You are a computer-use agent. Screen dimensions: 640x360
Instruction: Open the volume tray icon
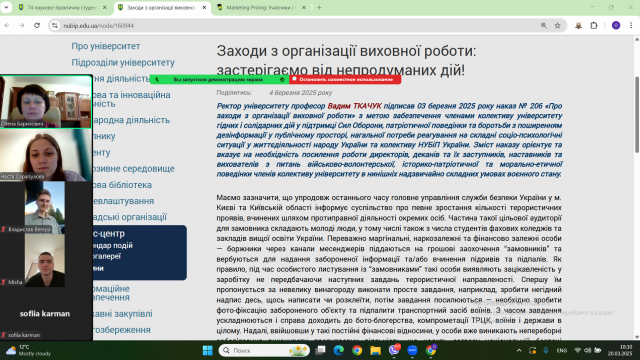pos(588,350)
